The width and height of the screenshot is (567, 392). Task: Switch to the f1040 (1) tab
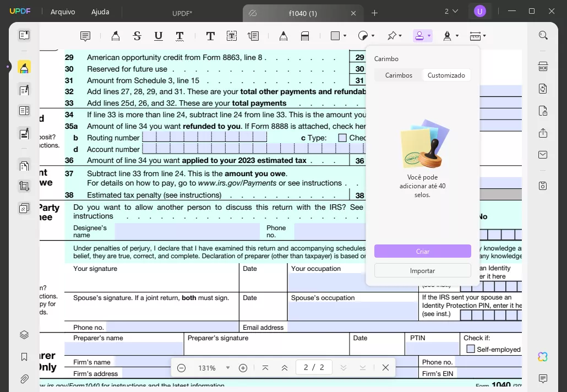point(303,13)
